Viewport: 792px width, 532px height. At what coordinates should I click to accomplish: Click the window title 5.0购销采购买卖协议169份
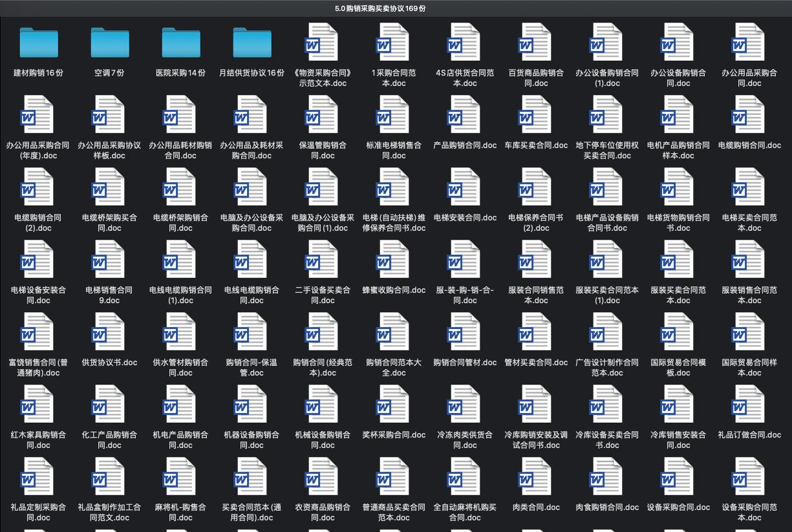(x=380, y=8)
